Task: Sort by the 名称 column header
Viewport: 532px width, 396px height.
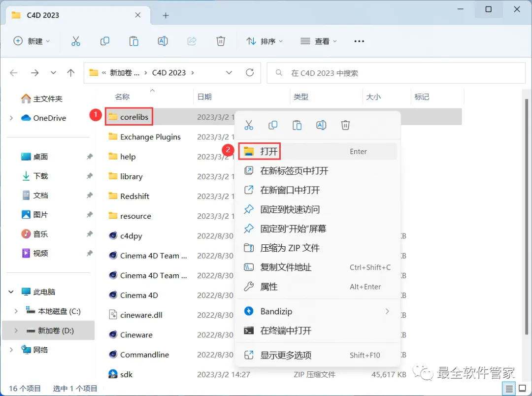Action: coord(123,97)
